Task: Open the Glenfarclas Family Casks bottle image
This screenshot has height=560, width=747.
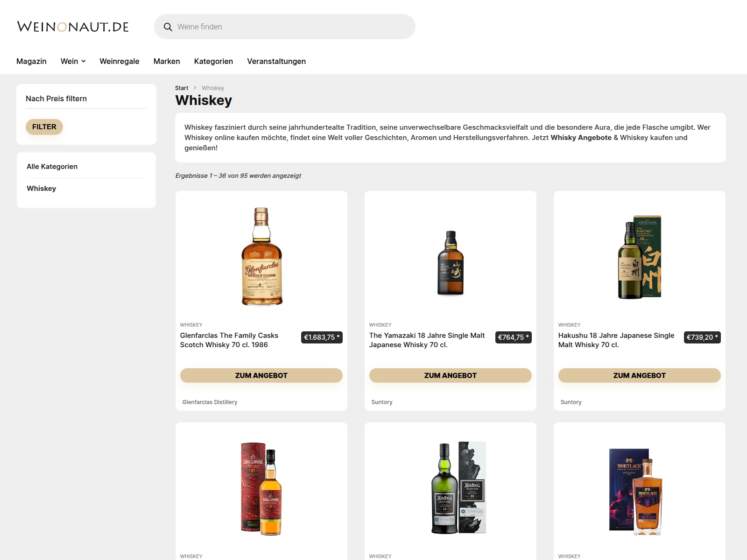Action: click(261, 256)
